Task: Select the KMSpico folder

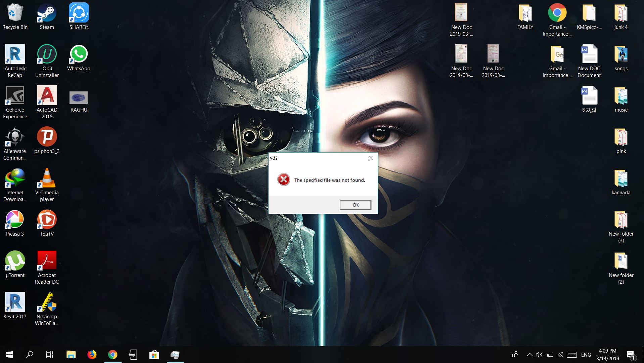Action: (x=589, y=17)
